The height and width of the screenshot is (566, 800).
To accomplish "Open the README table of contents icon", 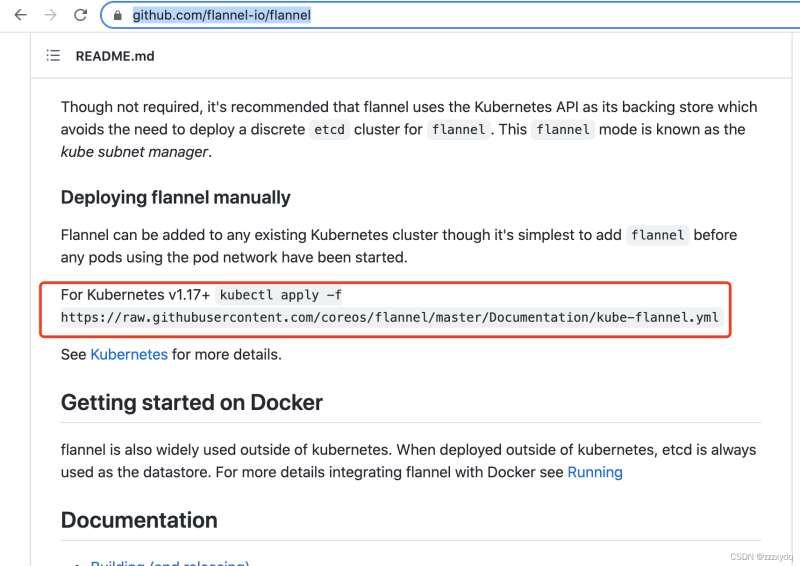I will coord(53,56).
